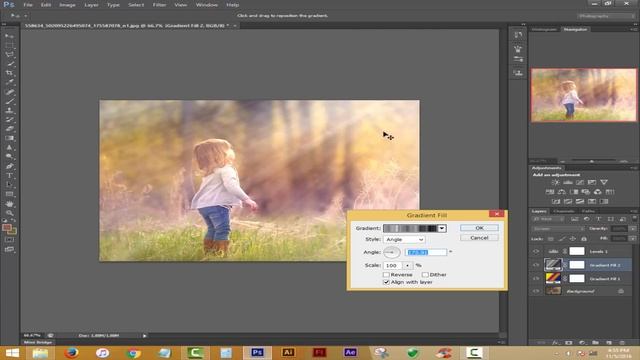The width and height of the screenshot is (640, 360).
Task: Open the Window menu
Action: (x=207, y=5)
